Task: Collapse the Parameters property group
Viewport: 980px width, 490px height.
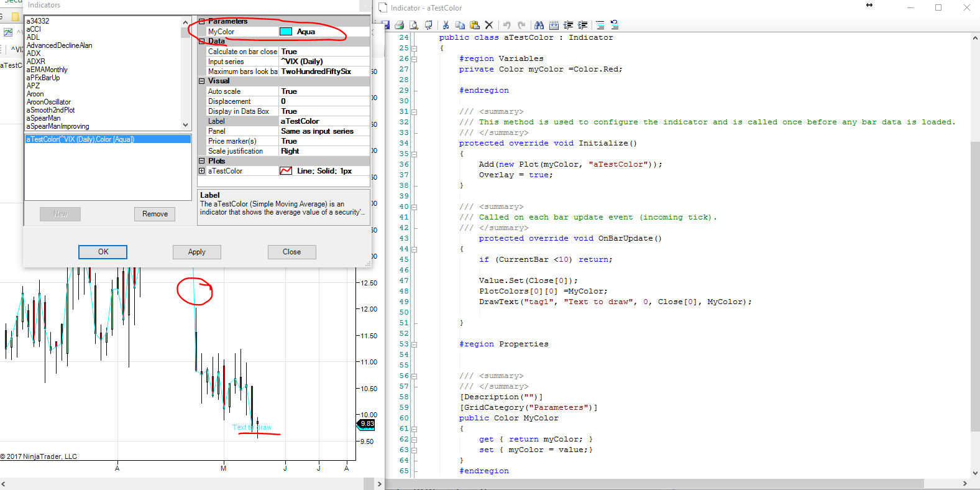Action: (201, 22)
